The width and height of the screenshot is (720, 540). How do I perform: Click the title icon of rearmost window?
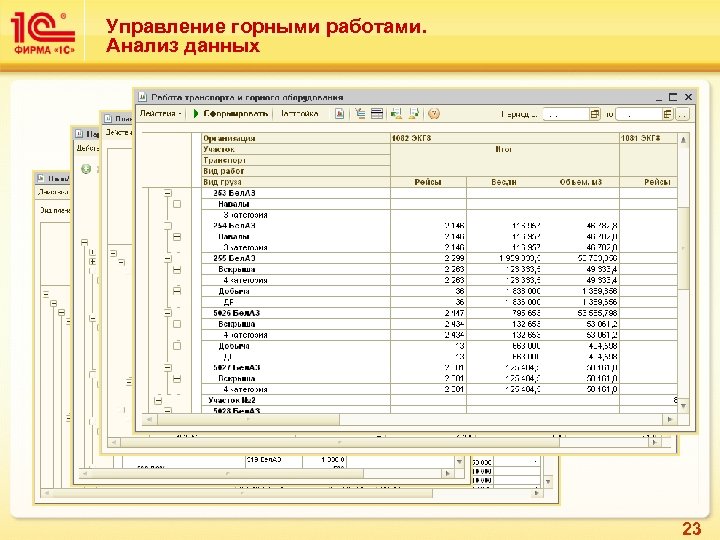pyautogui.click(x=41, y=178)
